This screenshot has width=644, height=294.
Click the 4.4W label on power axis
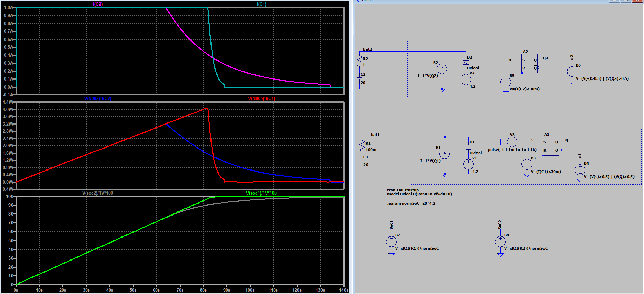(8, 102)
